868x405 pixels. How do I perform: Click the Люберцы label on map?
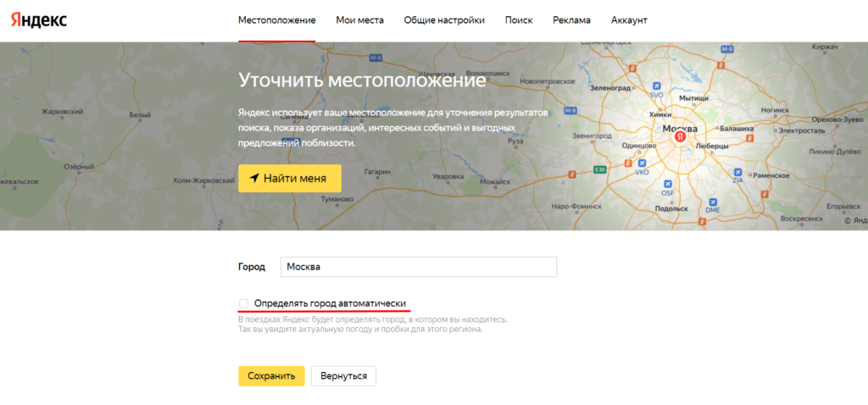point(711,146)
